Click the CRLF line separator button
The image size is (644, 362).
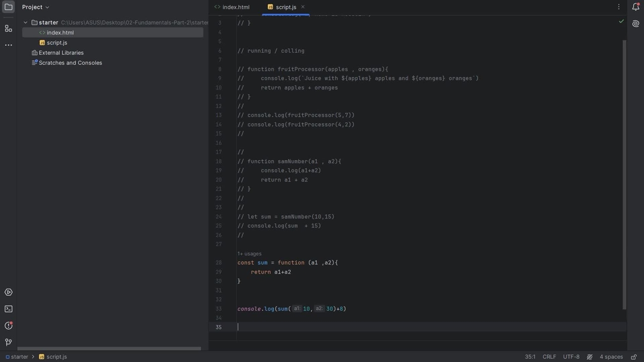tap(549, 357)
